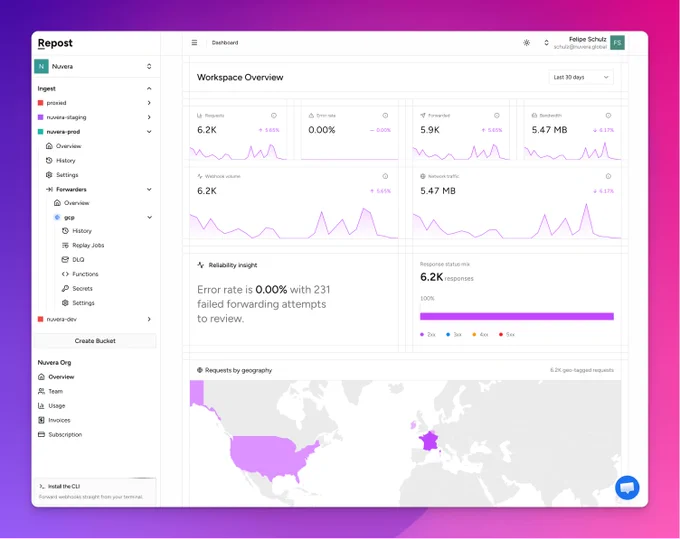Image resolution: width=680 pixels, height=539 pixels.
Task: Open the Invoices icon
Action: (x=41, y=420)
